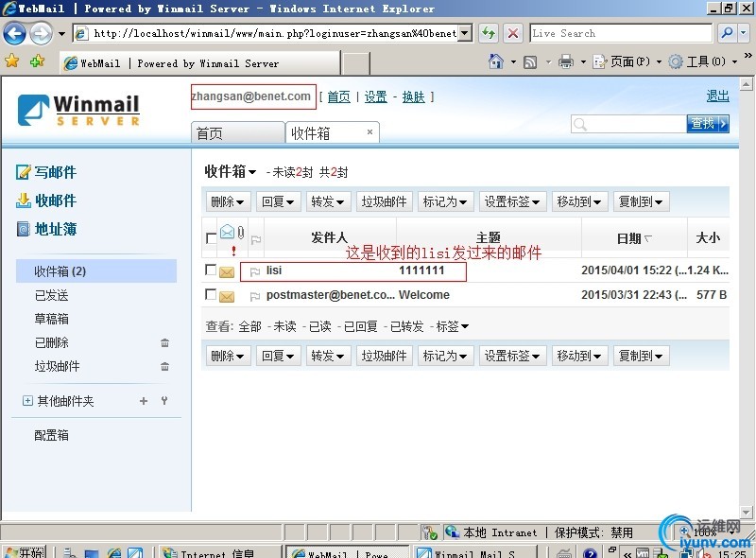Click the top 垃圾邮件 button
This screenshot has height=558, width=756.
[385, 201]
